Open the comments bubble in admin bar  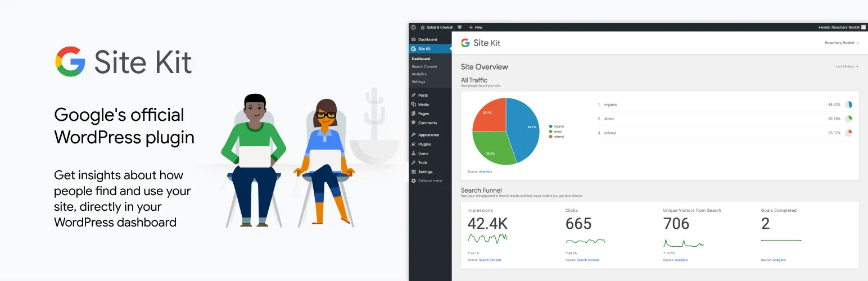(460, 27)
